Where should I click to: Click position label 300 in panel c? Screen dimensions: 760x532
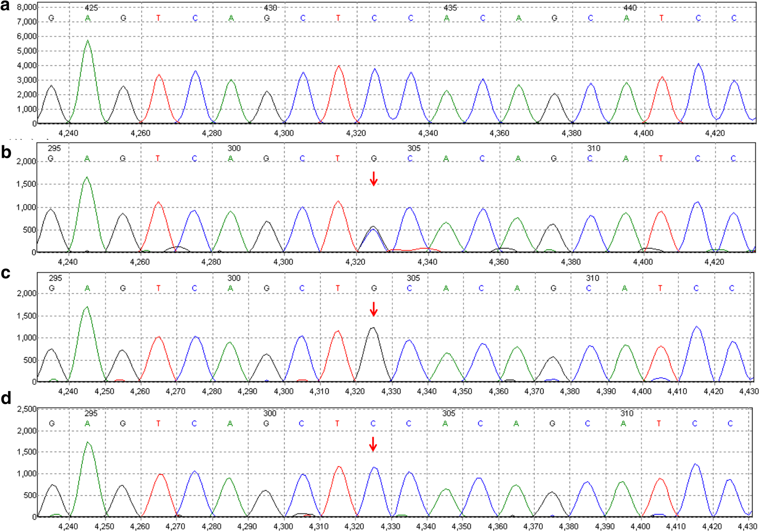coord(234,278)
